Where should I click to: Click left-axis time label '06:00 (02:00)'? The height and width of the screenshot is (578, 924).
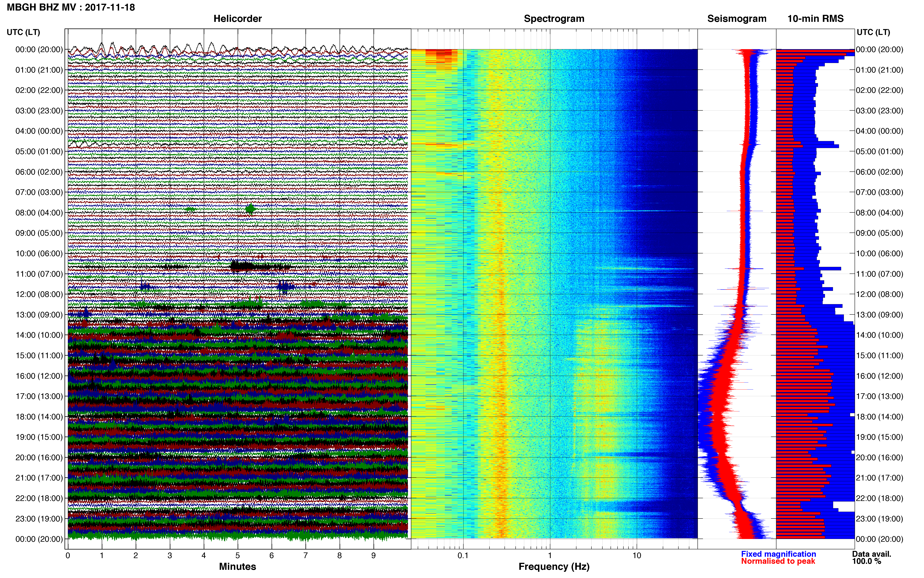coord(39,172)
